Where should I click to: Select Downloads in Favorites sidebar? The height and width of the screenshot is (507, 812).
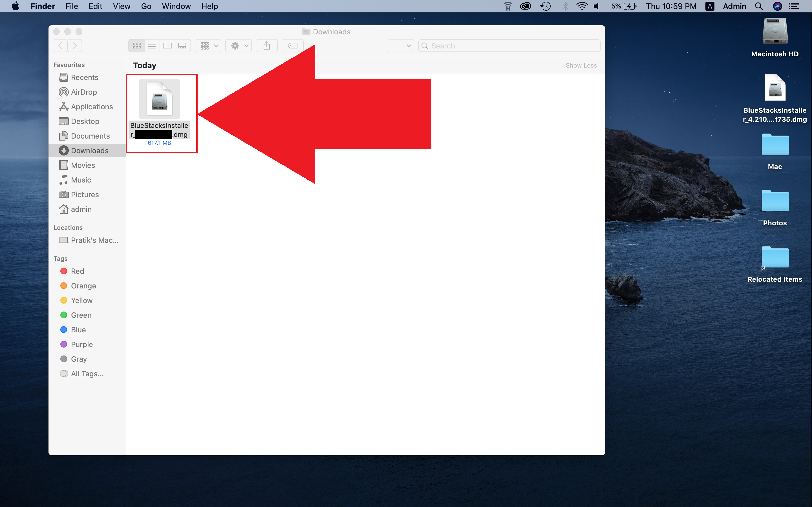[x=89, y=151]
